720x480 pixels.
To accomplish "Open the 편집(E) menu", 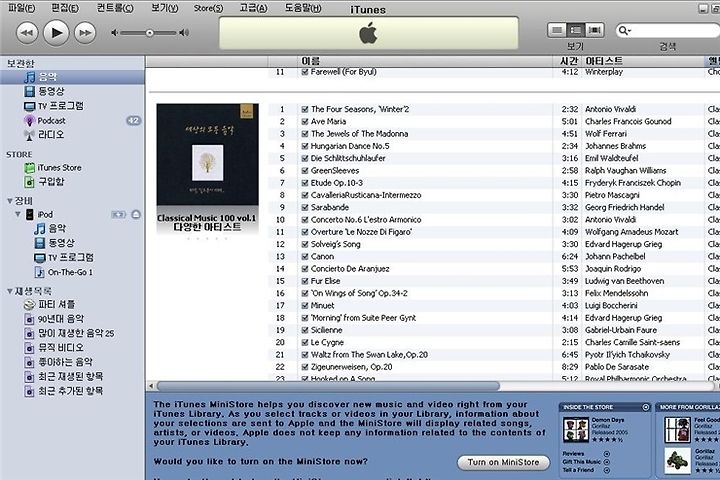I will pyautogui.click(x=65, y=8).
